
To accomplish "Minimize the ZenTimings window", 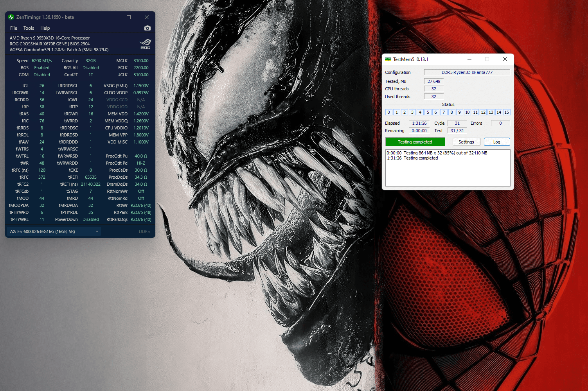I will click(x=111, y=17).
